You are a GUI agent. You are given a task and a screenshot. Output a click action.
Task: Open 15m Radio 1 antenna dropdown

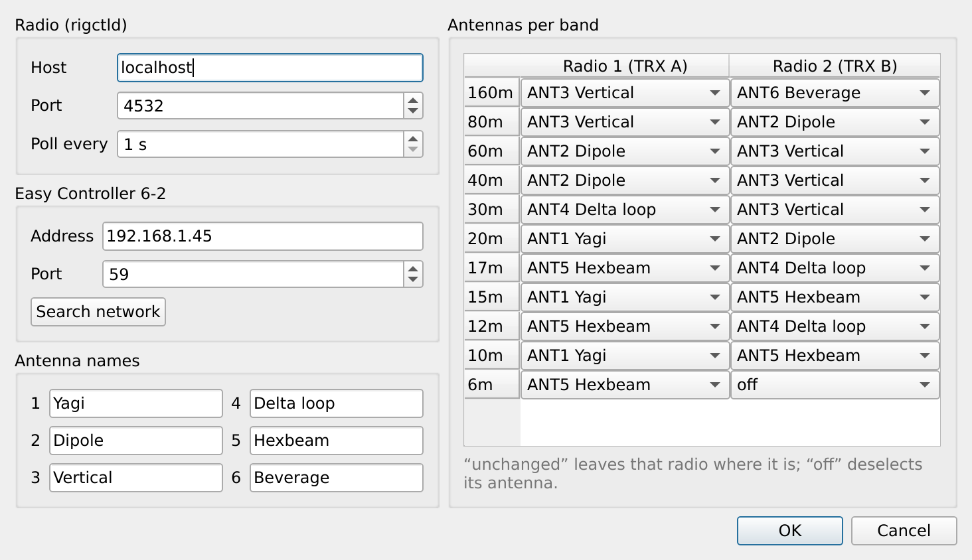coord(625,297)
